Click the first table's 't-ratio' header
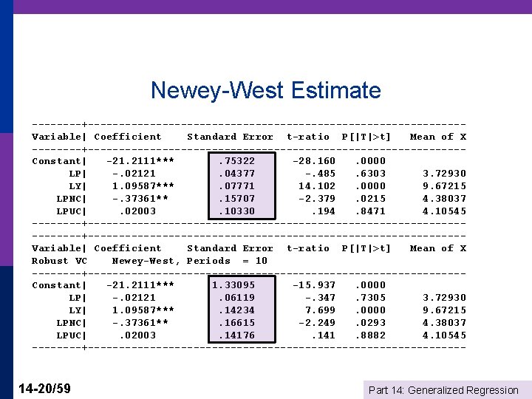This screenshot has height=399, width=532. [x=308, y=137]
